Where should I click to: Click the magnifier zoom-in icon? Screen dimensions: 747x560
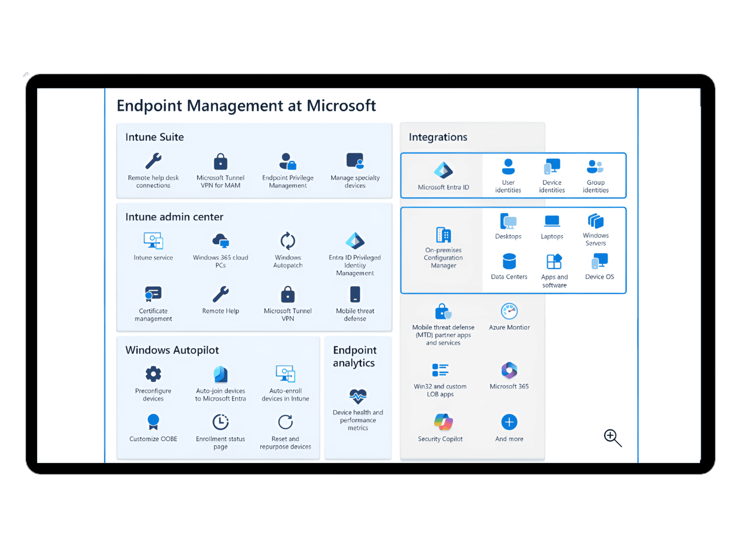pos(612,438)
